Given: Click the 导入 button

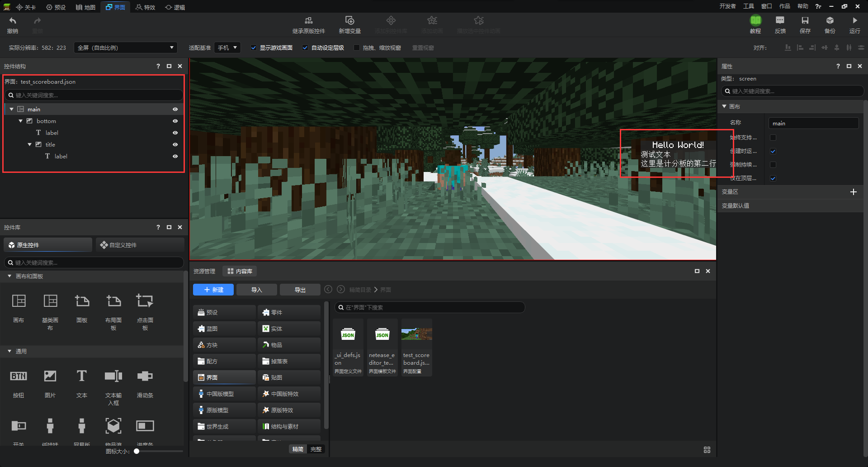Looking at the screenshot, I should pos(256,290).
